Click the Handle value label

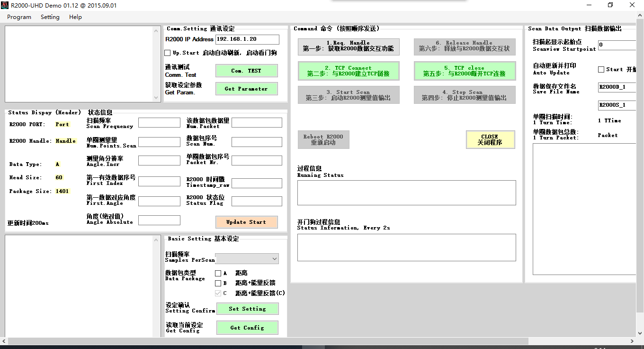click(66, 141)
